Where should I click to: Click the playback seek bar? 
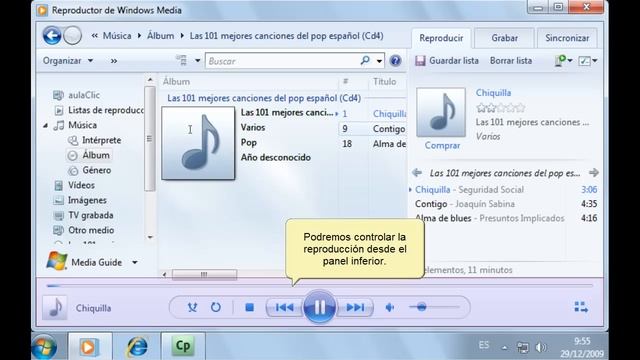320,286
